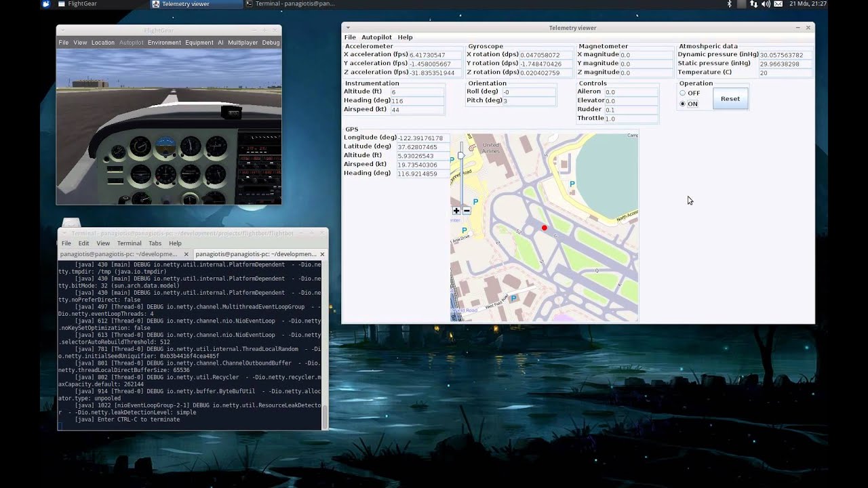Open Help menu in Terminal window
868x488 pixels.
175,243
